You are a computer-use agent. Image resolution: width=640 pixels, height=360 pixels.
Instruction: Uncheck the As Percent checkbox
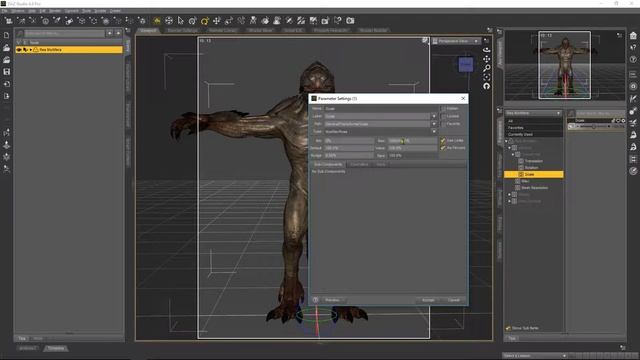point(443,148)
